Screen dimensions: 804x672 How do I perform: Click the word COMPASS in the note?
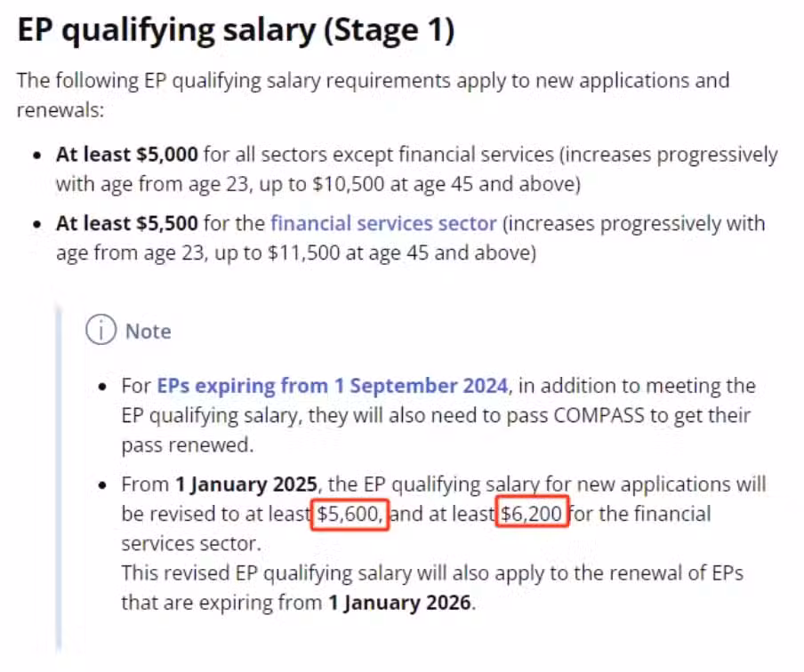tap(599, 415)
